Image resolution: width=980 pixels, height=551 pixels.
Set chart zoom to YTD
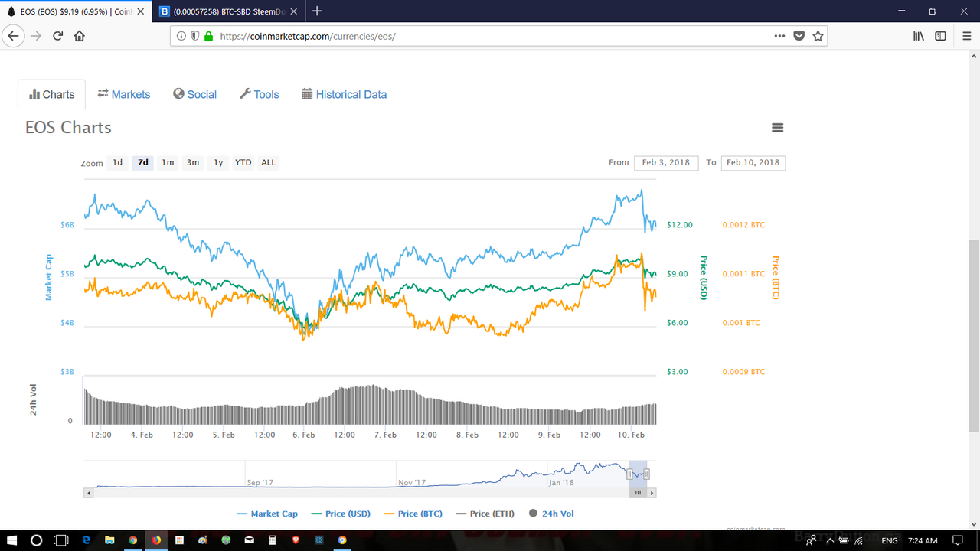[x=243, y=162]
